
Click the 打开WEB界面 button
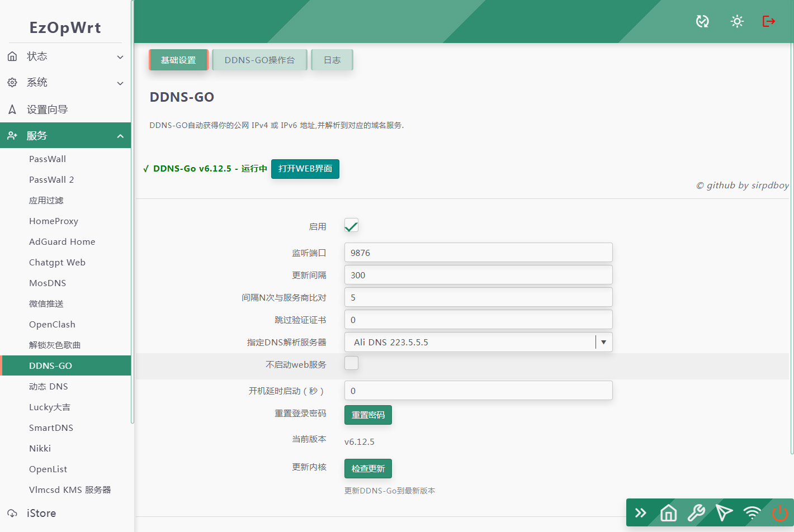point(305,169)
